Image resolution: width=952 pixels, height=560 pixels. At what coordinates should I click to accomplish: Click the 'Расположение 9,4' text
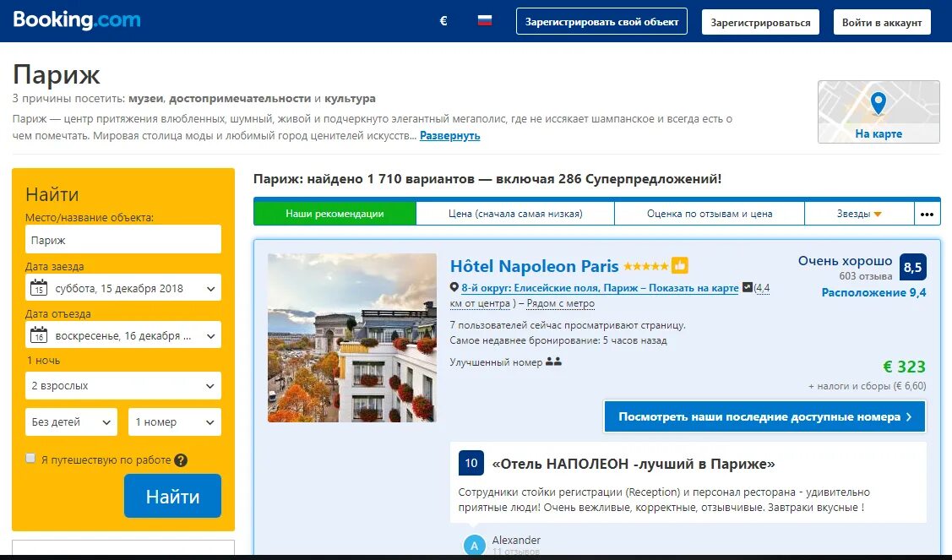click(x=873, y=293)
